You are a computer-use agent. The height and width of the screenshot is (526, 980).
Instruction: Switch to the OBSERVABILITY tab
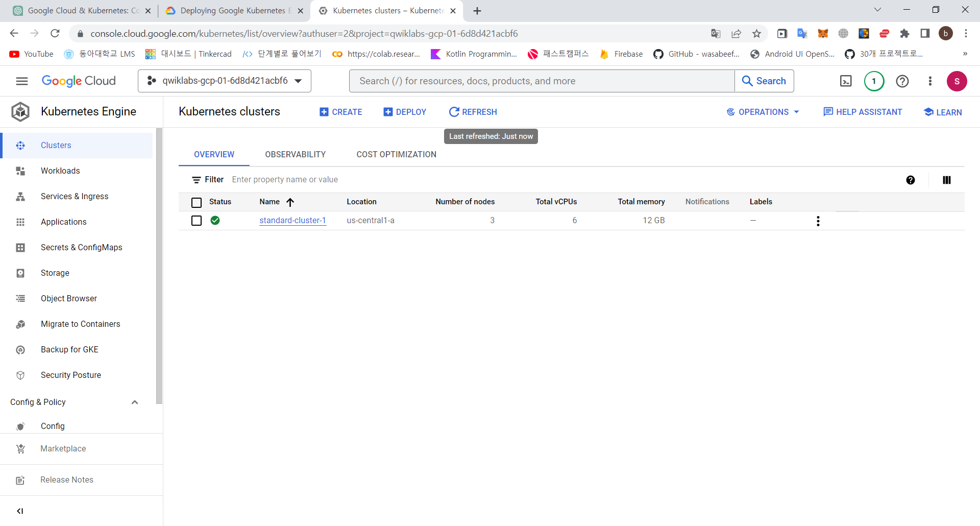coord(296,155)
